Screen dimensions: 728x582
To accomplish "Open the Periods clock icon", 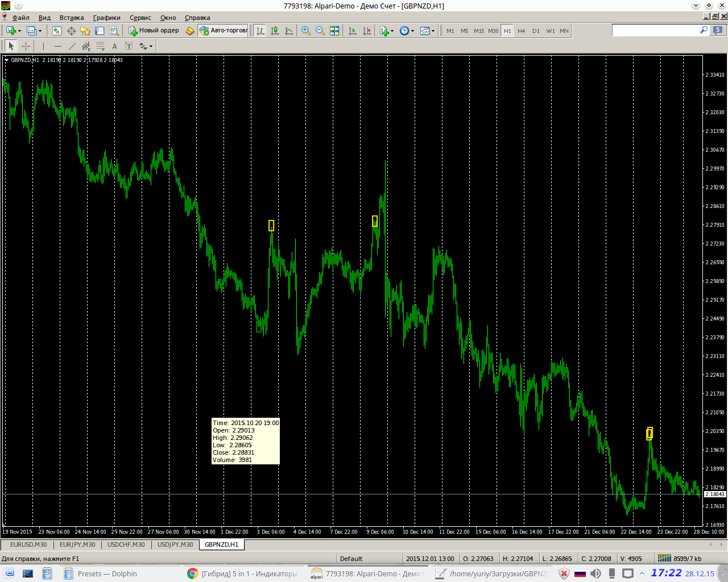I will tap(404, 31).
